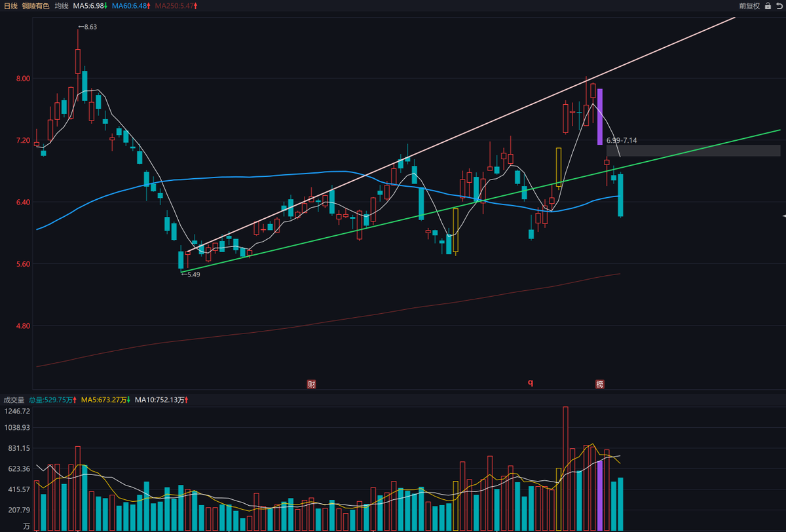The height and width of the screenshot is (532, 786).
Task: Click the 6.40 price axis label
Action: tap(23, 202)
